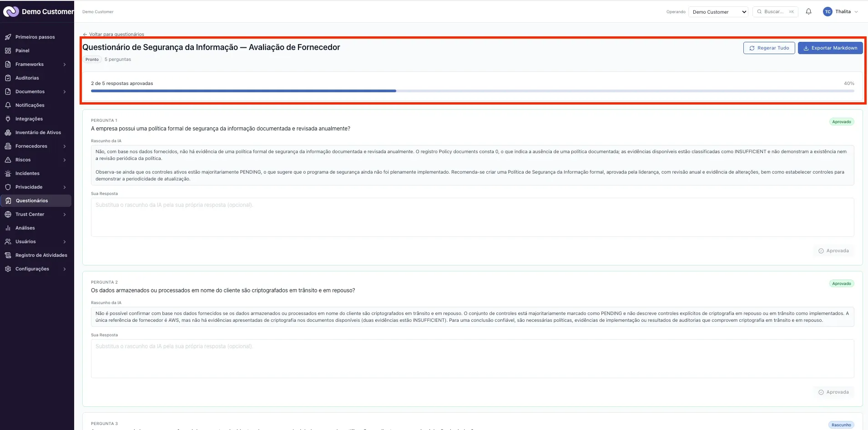The width and height of the screenshot is (868, 430).
Task: Click the Regerar Tudo button
Action: pos(769,48)
